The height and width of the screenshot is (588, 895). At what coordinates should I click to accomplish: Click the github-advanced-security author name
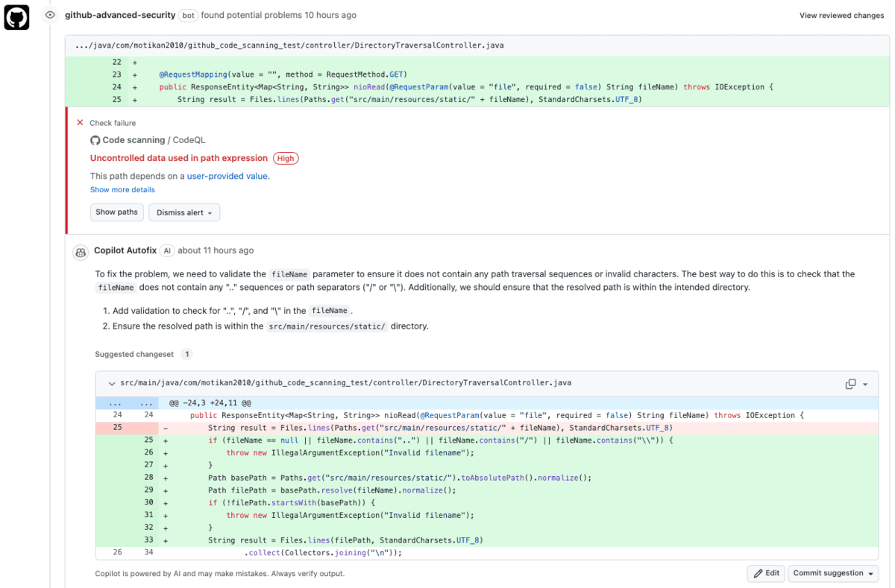tap(120, 15)
